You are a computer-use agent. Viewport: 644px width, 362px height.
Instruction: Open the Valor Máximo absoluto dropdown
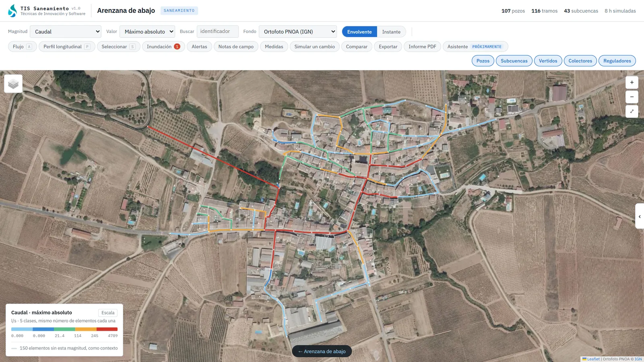tap(147, 31)
